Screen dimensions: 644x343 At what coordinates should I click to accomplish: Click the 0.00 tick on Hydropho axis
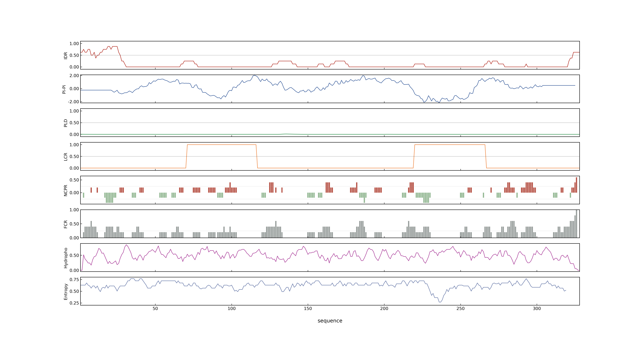click(x=74, y=270)
